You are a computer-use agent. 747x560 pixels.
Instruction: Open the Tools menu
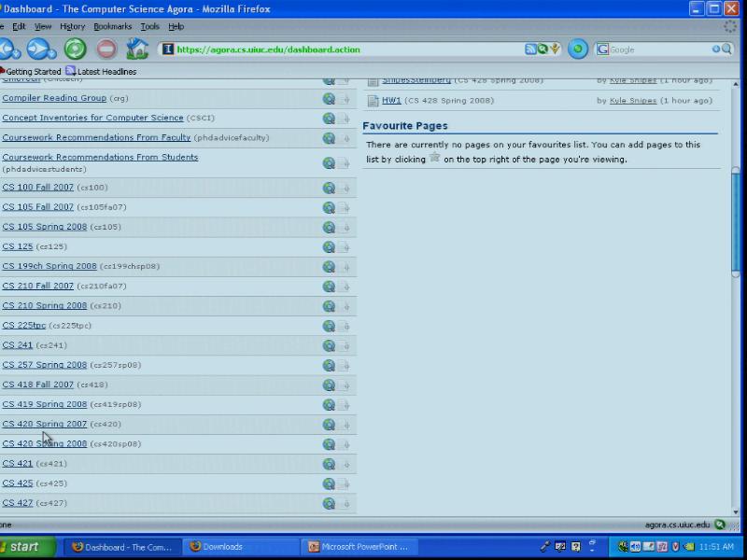click(149, 27)
